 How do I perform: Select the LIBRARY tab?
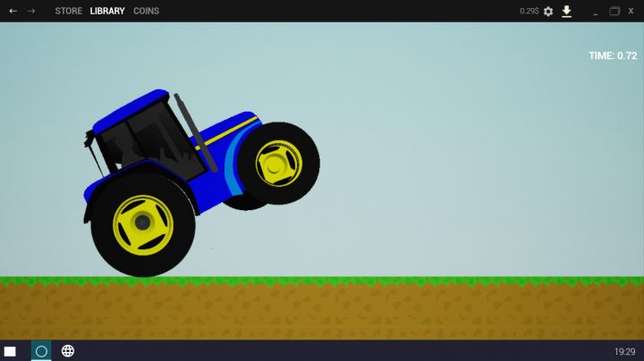(x=107, y=11)
